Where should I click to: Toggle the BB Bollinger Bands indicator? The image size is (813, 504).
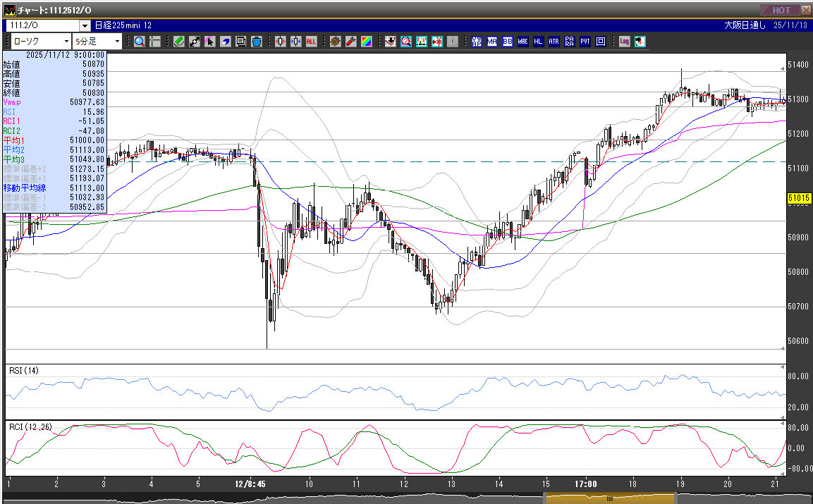pos(507,42)
